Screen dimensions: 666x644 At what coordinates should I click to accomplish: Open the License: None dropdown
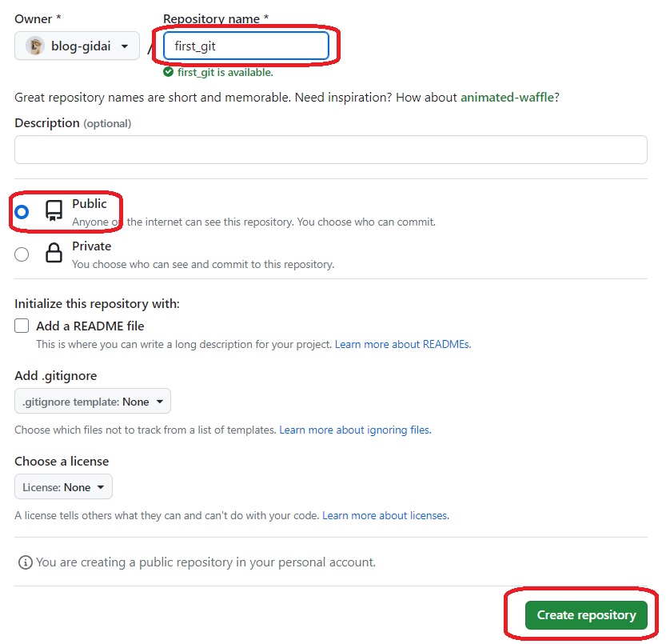(64, 487)
